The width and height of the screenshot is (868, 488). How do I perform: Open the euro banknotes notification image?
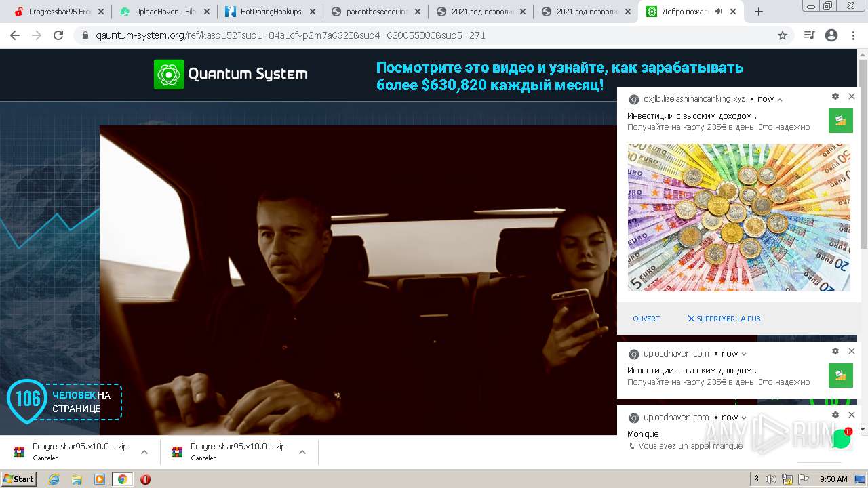[x=738, y=218]
